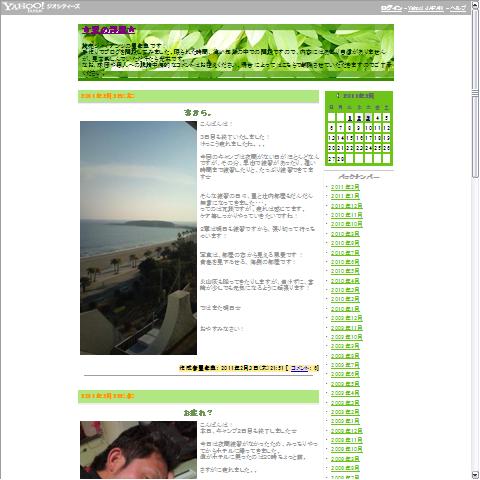Open back number archive 2010年3月
This screenshot has width=480, height=480.
click(345, 290)
